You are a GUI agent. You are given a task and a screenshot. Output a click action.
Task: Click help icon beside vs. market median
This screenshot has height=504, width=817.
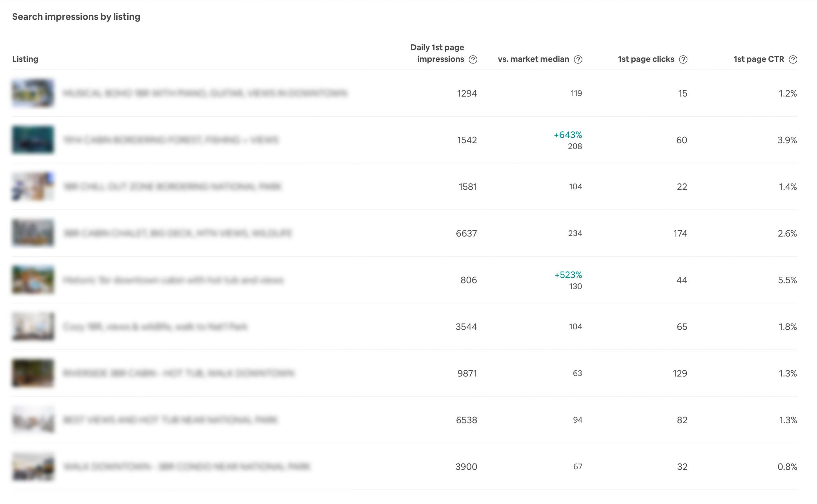[578, 59]
